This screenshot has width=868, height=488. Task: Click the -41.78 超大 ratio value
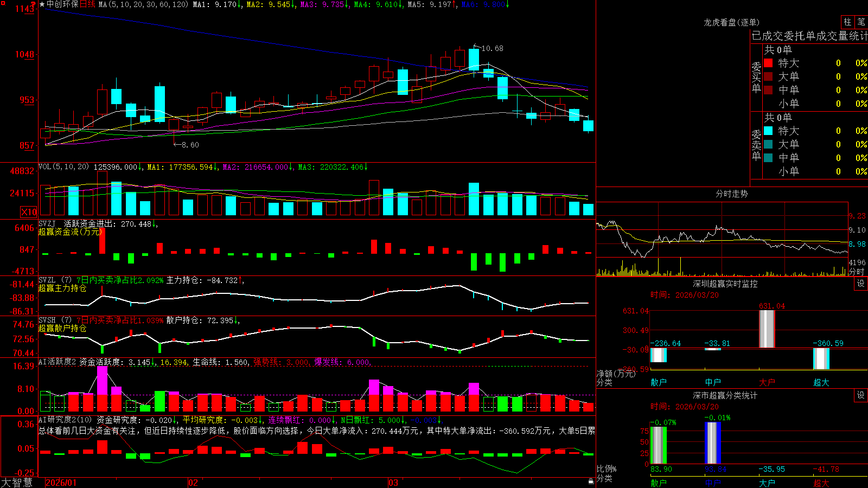(x=826, y=469)
